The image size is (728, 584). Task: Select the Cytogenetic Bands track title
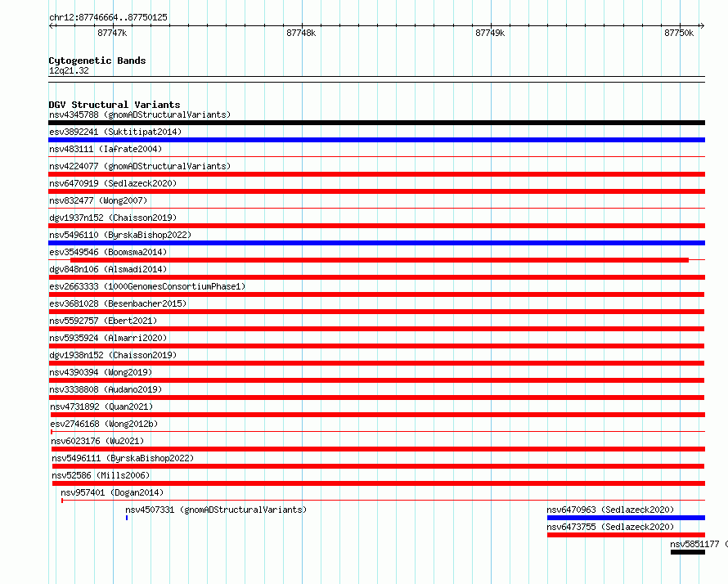tap(97, 61)
